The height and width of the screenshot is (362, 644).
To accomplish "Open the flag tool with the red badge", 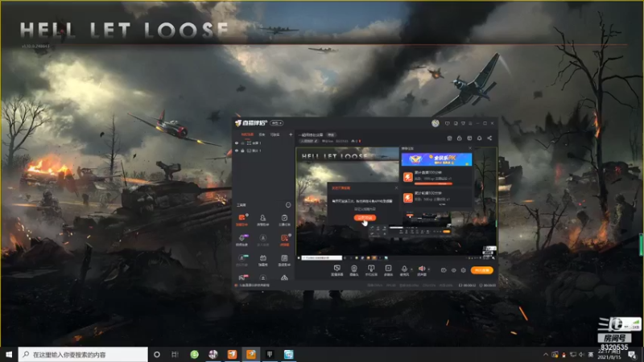I will (242, 278).
